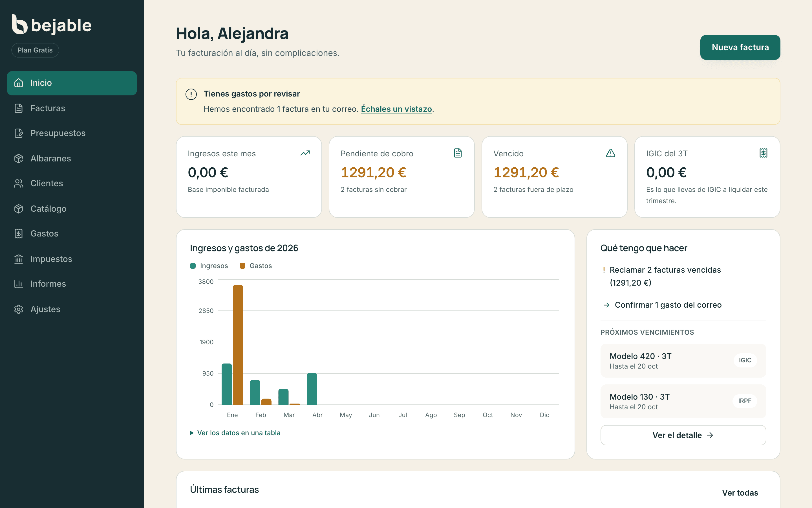Click the Catálogo box icon
Image resolution: width=812 pixels, height=508 pixels.
coord(18,209)
